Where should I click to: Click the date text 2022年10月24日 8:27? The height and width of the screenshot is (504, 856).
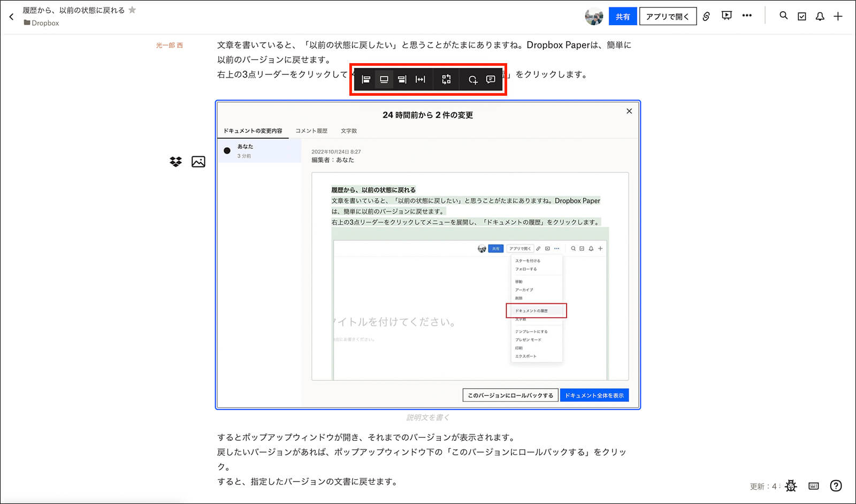tap(336, 152)
